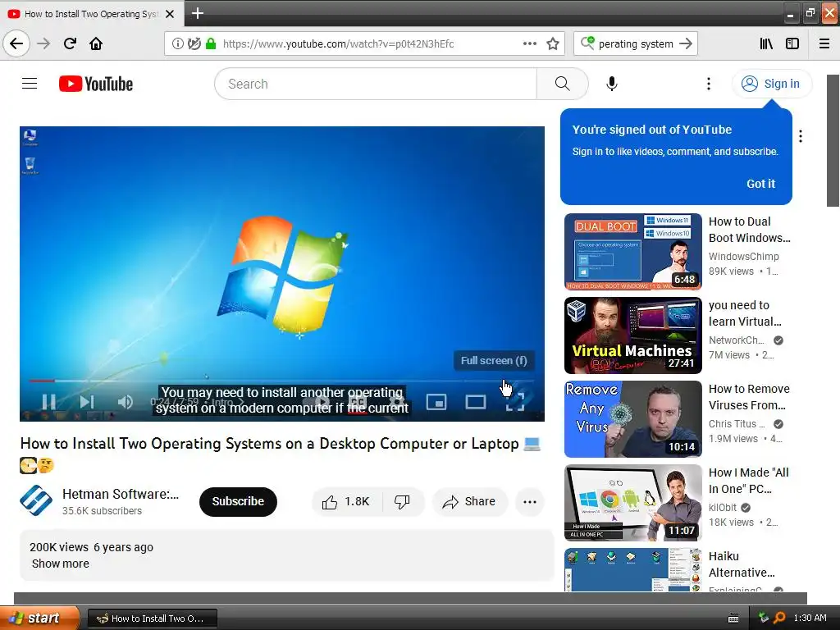Open Virtual Machines video thumbnail
840x630 pixels.
tap(632, 336)
